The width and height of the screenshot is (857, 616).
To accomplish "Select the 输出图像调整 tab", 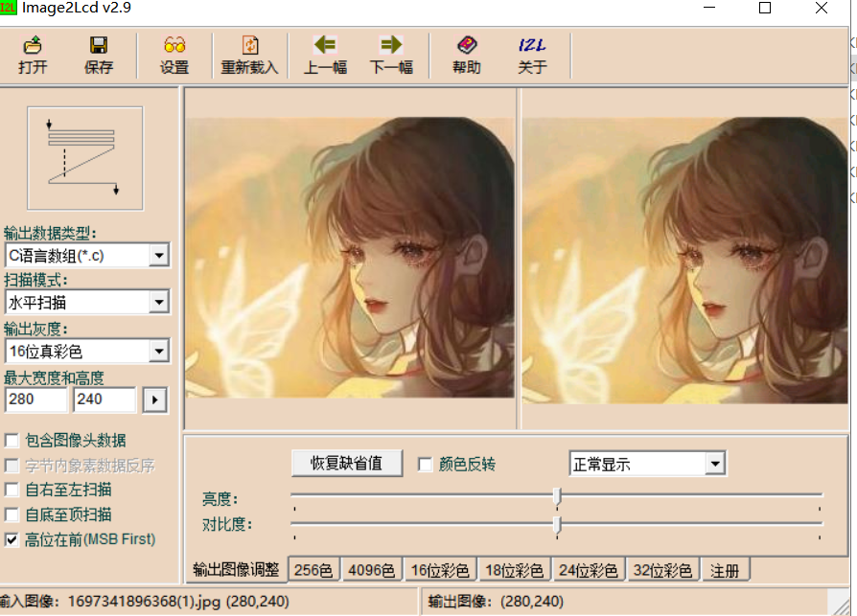I will pyautogui.click(x=236, y=570).
